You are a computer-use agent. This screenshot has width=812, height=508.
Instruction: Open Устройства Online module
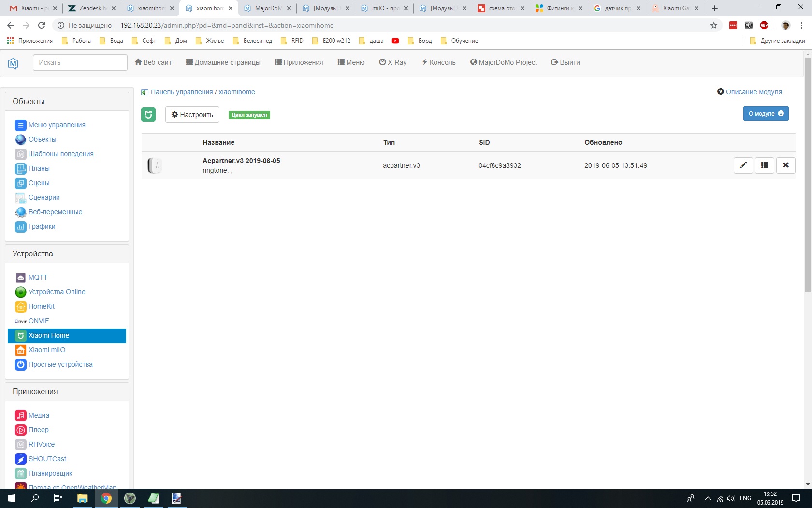pos(57,292)
